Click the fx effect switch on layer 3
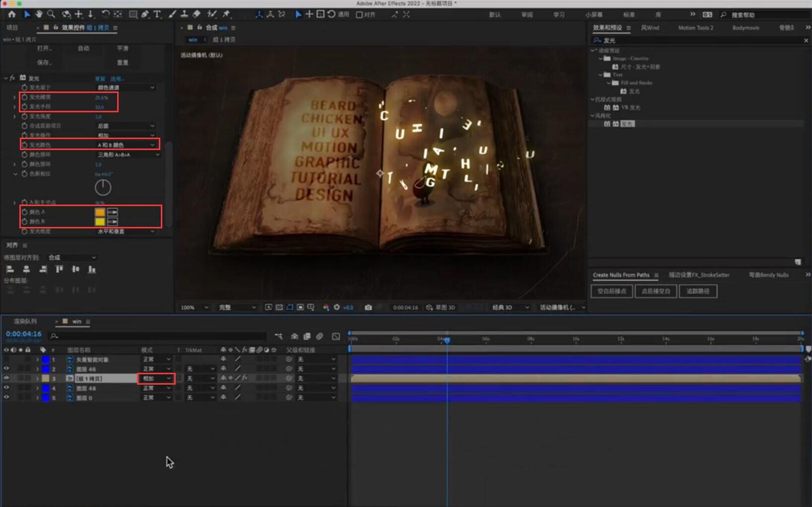812x507 pixels. tap(245, 378)
